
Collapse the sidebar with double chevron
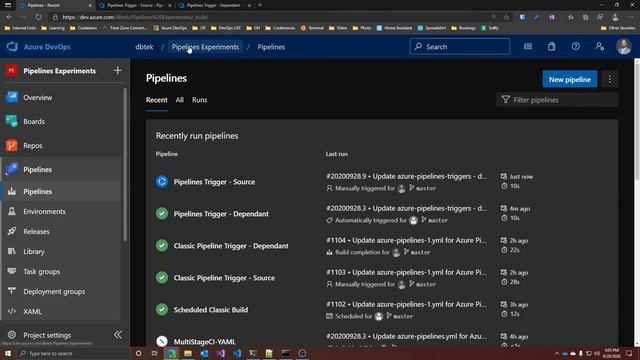(x=118, y=335)
